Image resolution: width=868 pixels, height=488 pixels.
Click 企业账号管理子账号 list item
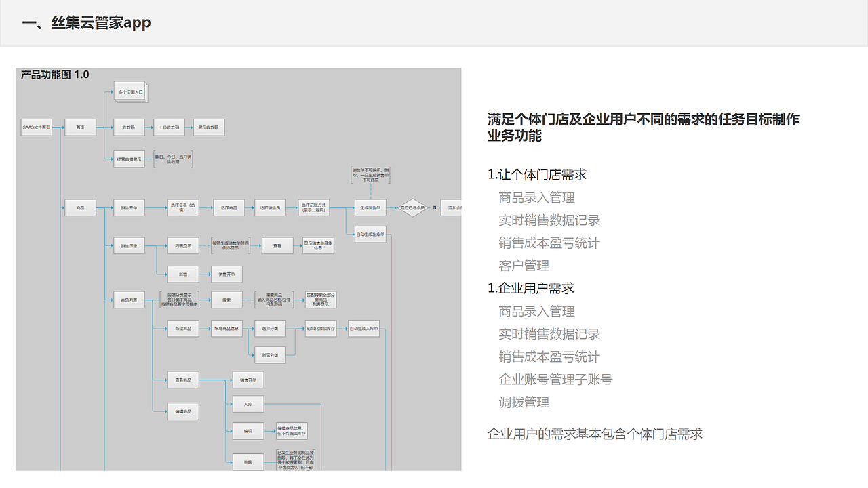point(555,380)
